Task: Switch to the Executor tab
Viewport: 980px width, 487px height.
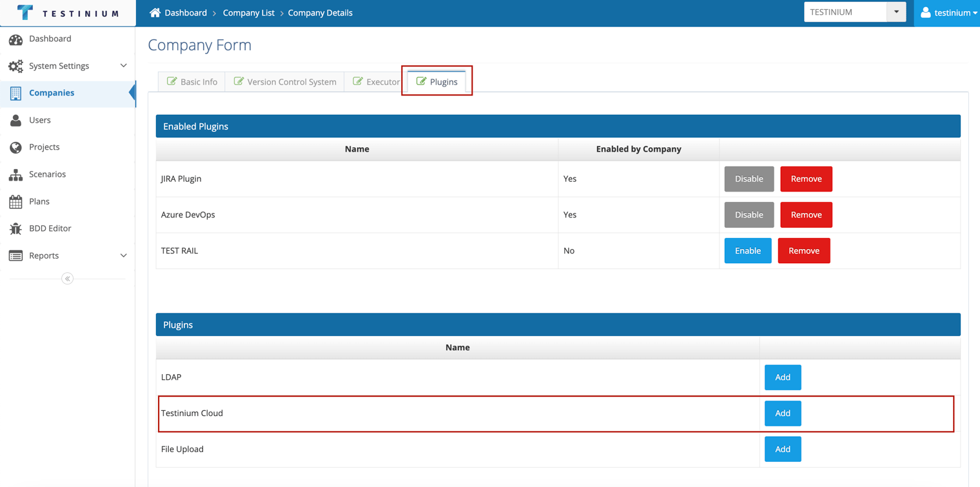Action: [377, 82]
